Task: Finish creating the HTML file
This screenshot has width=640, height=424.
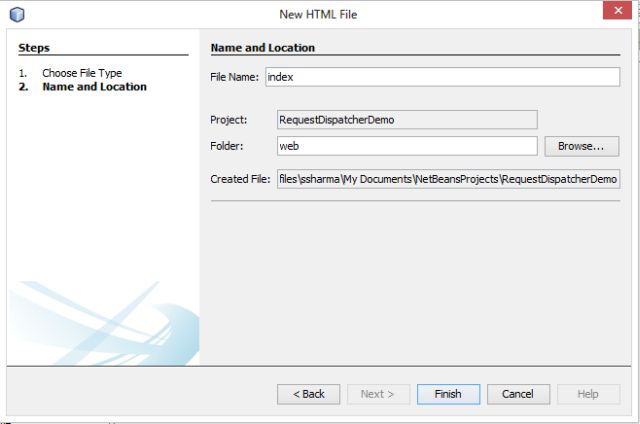Action: point(448,394)
